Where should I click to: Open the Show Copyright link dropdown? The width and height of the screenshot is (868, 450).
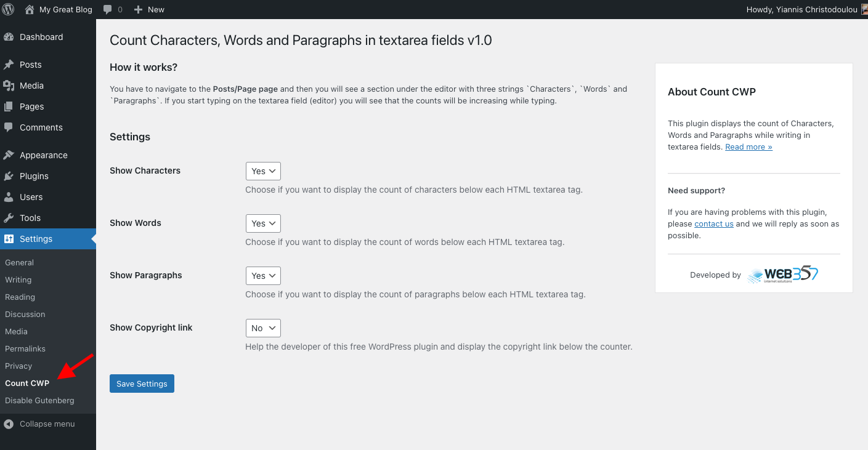(x=263, y=328)
